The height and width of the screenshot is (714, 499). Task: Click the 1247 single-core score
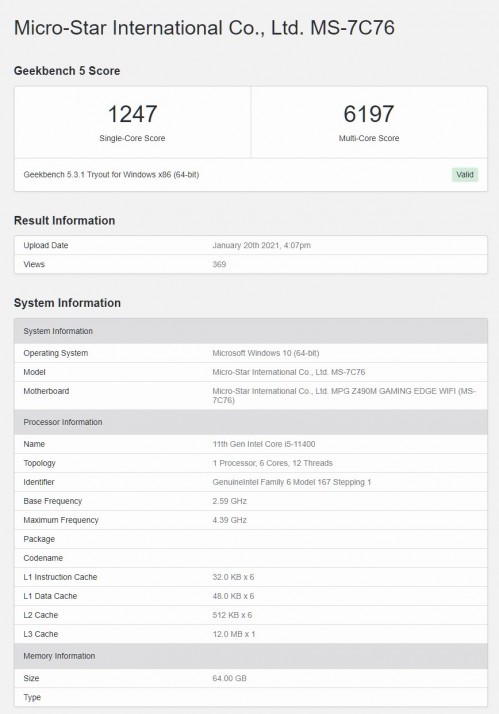pyautogui.click(x=132, y=114)
